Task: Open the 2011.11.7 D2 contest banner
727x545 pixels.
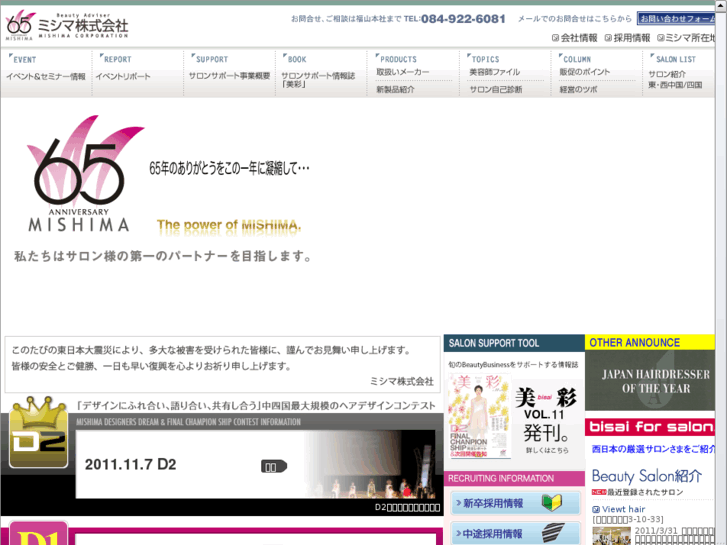Action: 255,464
